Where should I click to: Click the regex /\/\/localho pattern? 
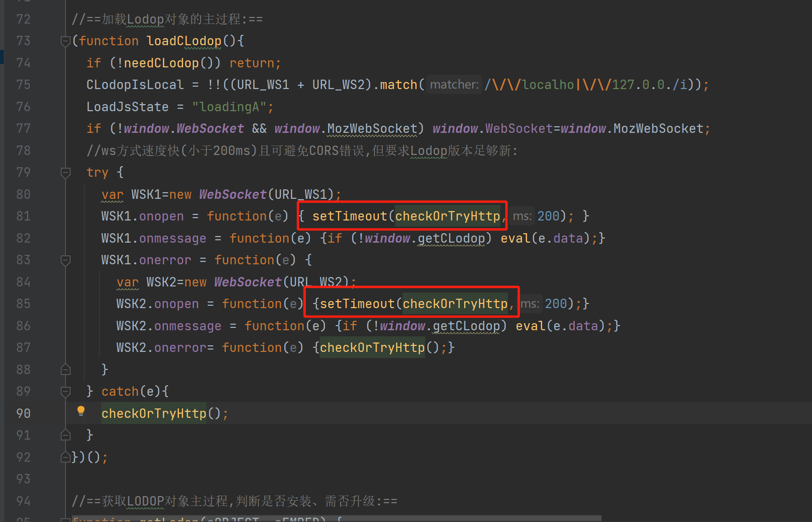click(530, 85)
